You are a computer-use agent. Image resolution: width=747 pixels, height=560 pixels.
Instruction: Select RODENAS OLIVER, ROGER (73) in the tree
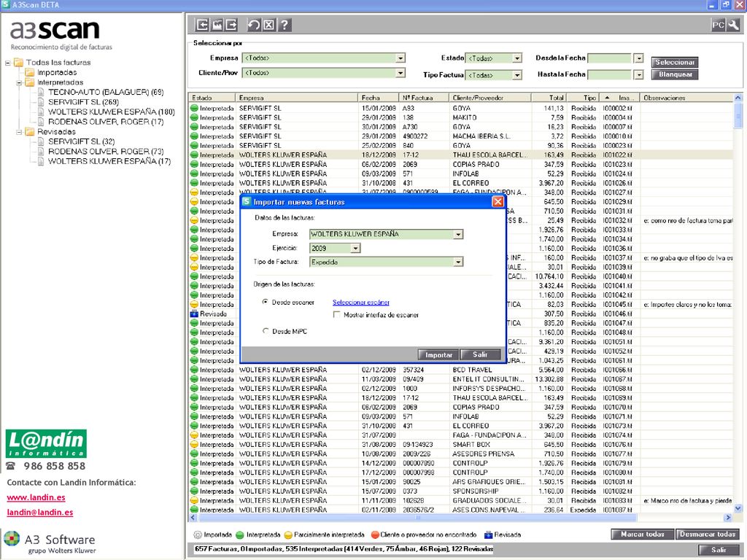tap(106, 152)
